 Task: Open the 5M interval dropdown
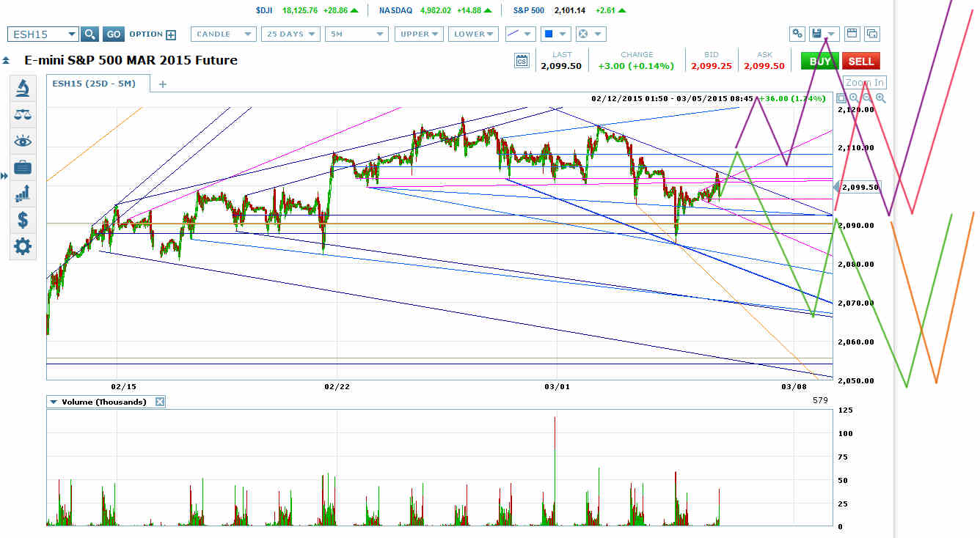[357, 34]
